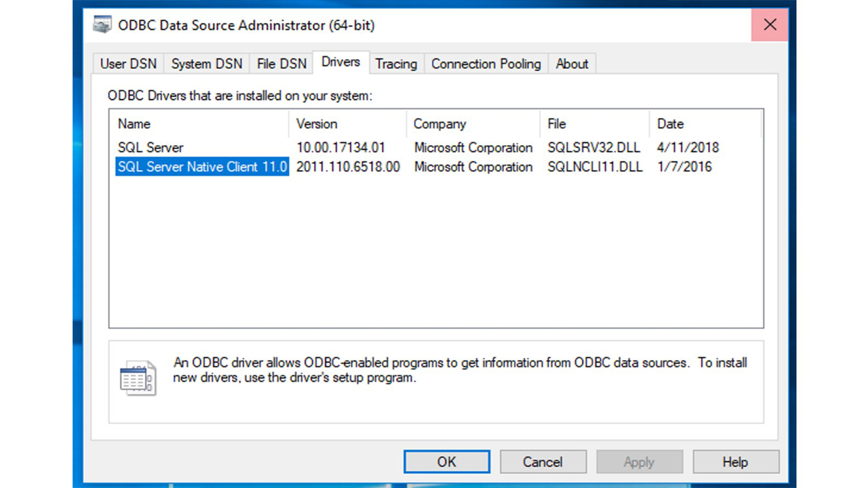Viewport: 868px width, 488px height.
Task: Click the Cancel button
Action: [x=542, y=462]
